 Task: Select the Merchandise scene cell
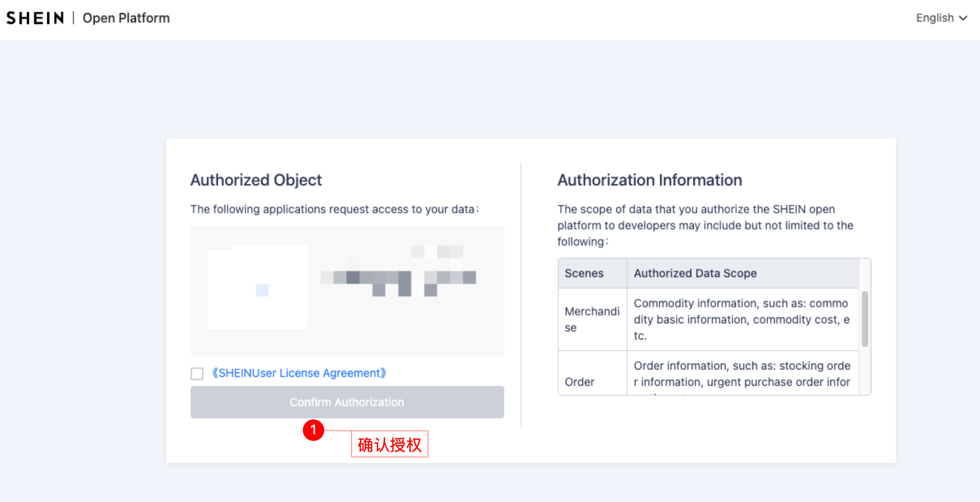click(x=592, y=320)
